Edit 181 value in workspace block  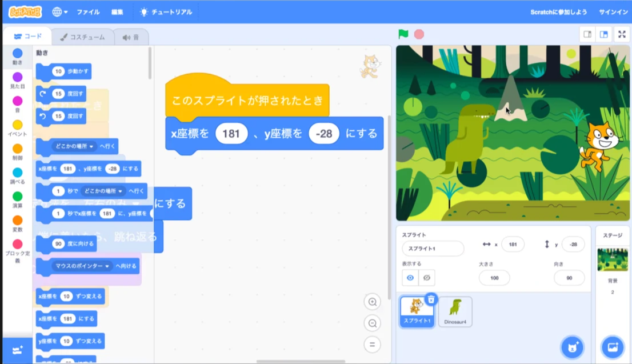(231, 133)
